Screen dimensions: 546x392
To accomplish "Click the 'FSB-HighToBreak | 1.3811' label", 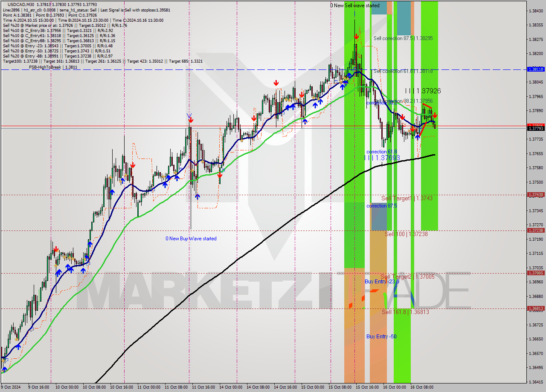I will [x=53, y=67].
